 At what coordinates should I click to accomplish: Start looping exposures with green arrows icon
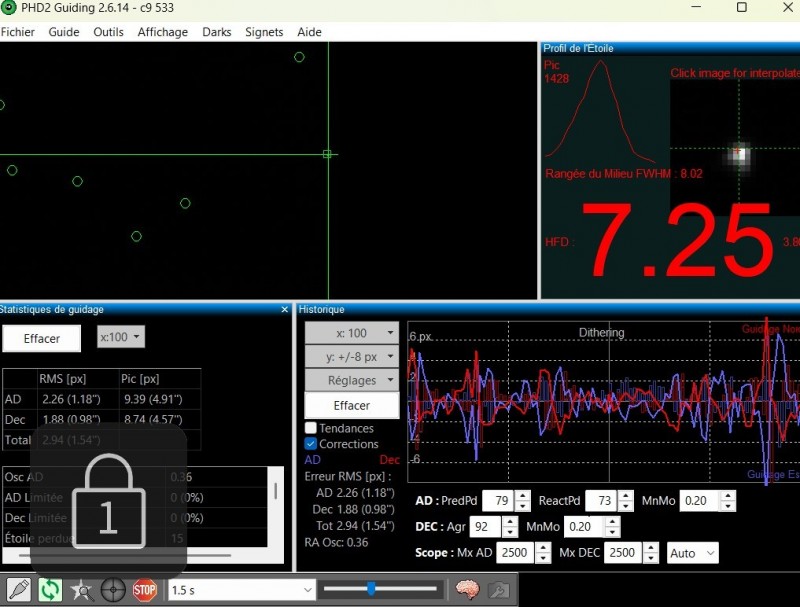pyautogui.click(x=50, y=590)
